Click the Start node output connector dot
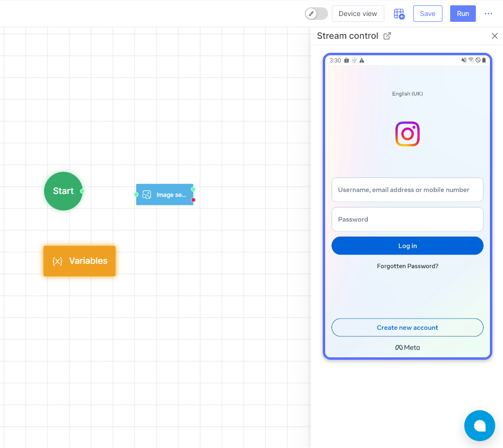 point(82,191)
